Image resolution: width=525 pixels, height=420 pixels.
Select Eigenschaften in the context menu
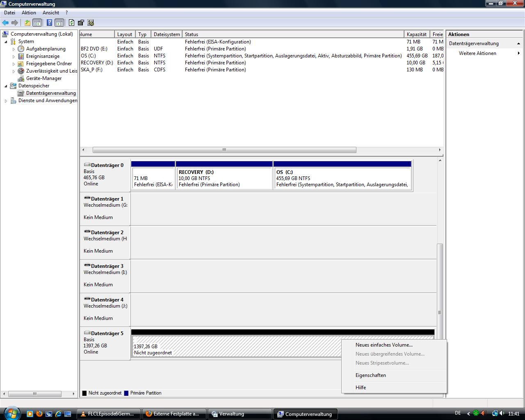tap(370, 375)
